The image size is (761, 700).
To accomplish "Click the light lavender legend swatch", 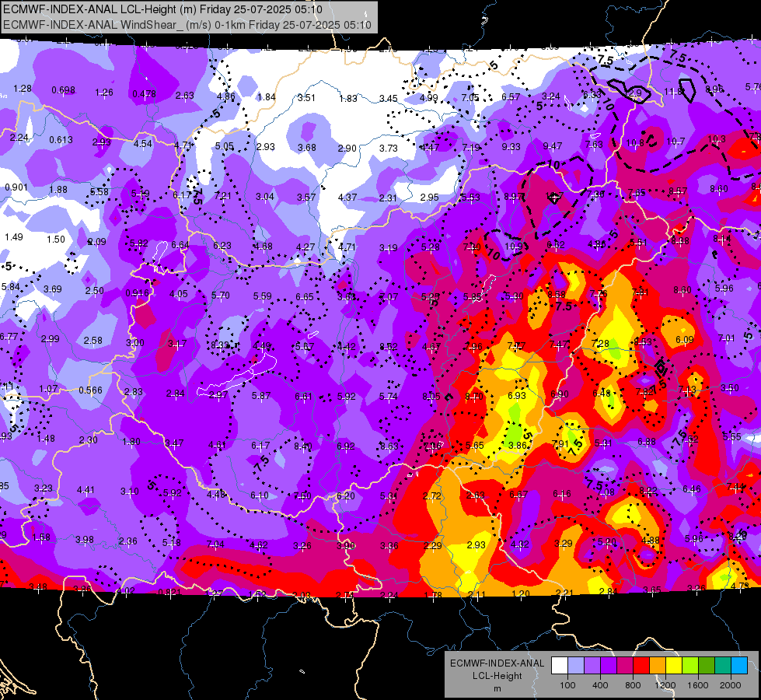I will [575, 666].
